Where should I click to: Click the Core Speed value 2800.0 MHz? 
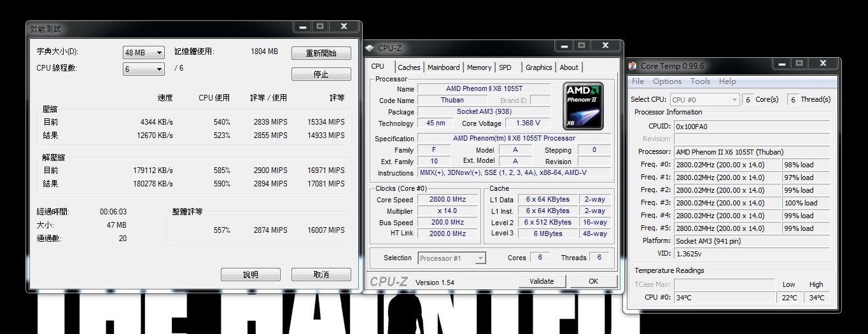pos(447,200)
